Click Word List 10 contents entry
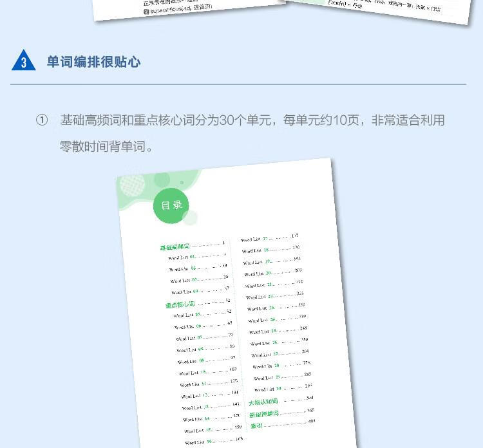The image size is (483, 448). (193, 372)
